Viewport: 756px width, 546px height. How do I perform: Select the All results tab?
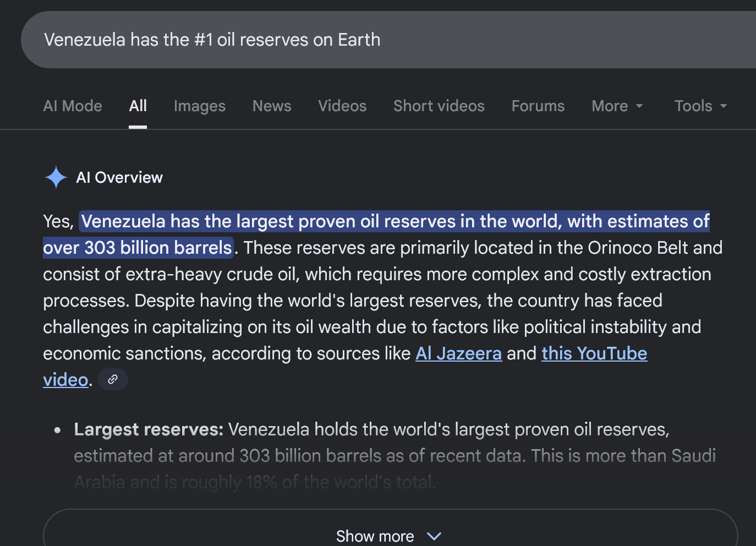click(138, 106)
